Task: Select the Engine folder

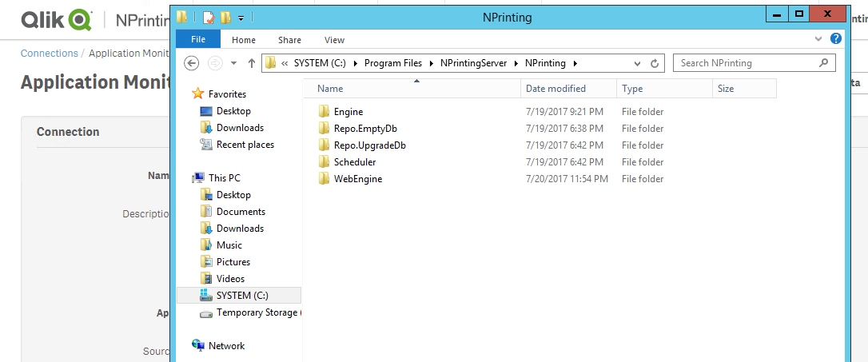Action: (348, 112)
